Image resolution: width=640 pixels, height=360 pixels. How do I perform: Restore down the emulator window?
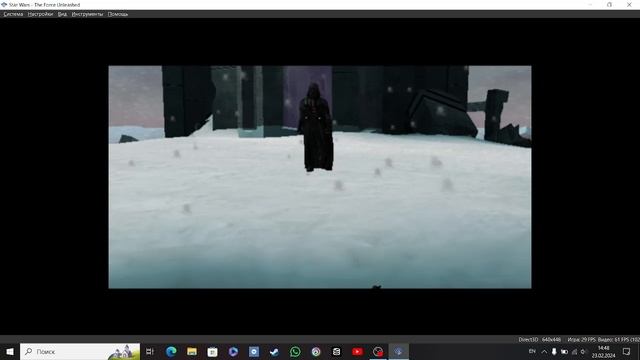coord(609,4)
